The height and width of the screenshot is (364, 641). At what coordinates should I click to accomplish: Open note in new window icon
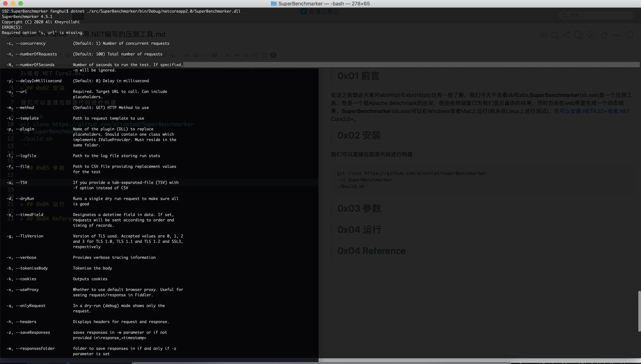(578, 35)
